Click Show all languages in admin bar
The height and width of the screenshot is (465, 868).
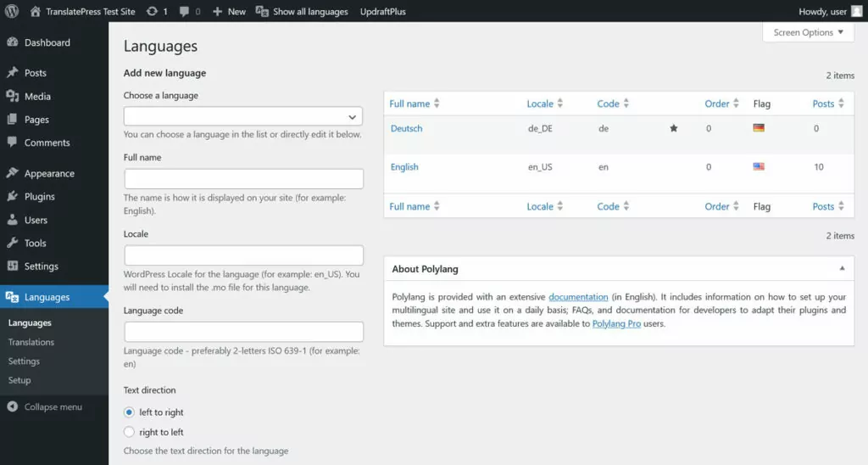(310, 11)
